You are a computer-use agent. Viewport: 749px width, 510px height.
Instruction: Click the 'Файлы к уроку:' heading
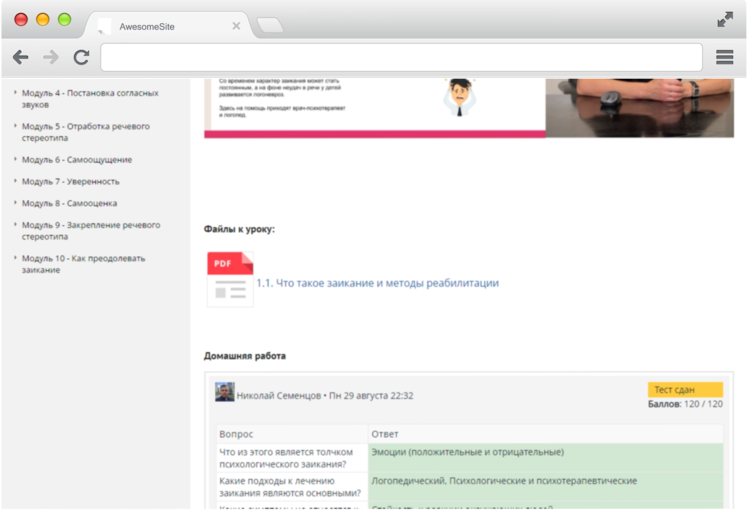click(x=239, y=229)
